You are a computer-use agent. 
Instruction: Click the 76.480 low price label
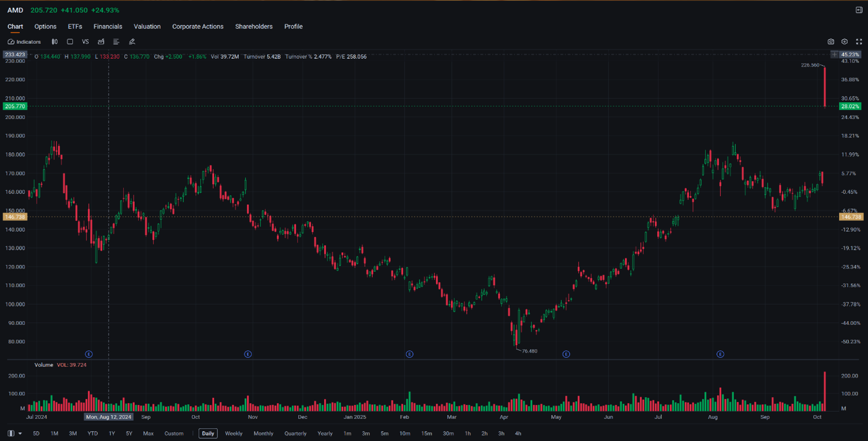530,351
